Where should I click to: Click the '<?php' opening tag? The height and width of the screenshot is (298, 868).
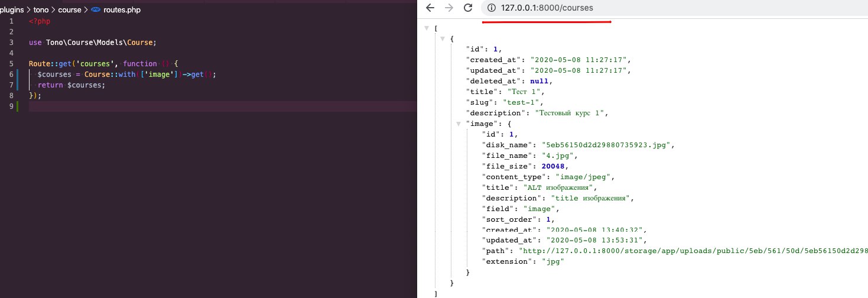click(x=40, y=21)
